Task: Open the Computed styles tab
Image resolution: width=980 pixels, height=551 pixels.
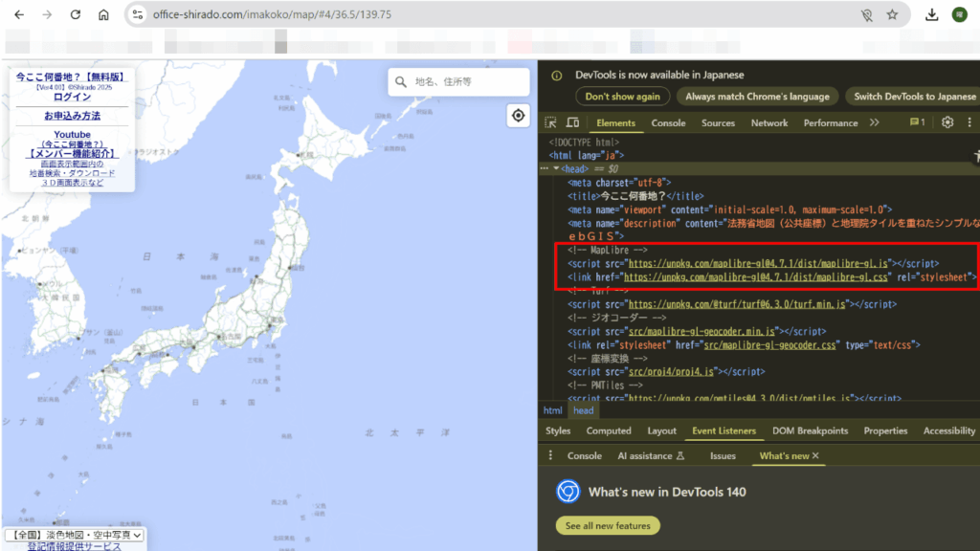Action: [x=609, y=430]
